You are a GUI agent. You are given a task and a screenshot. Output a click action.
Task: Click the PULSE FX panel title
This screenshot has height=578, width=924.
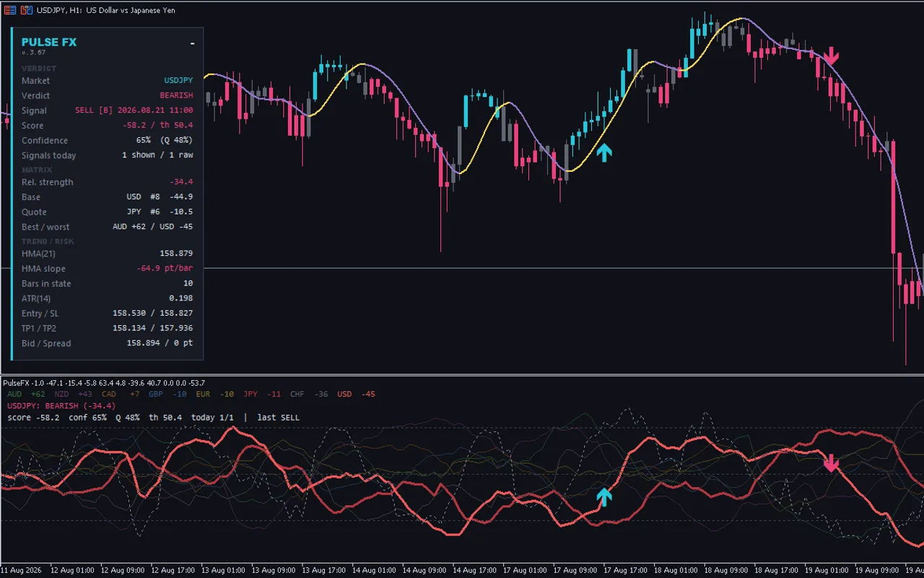(x=49, y=42)
